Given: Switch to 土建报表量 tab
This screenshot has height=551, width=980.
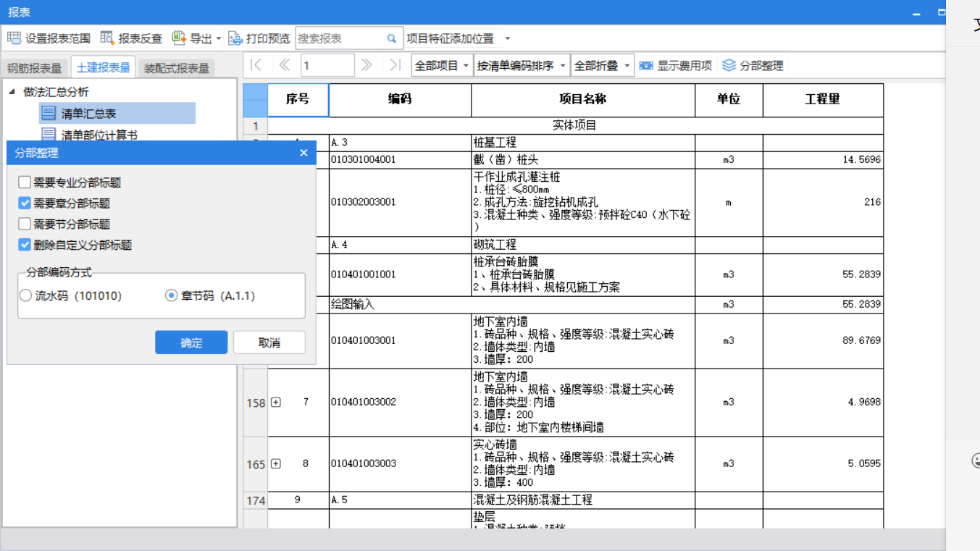Looking at the screenshot, I should [104, 67].
